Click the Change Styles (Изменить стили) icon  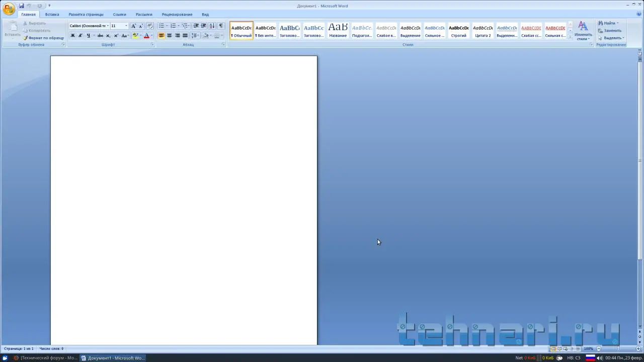click(583, 31)
